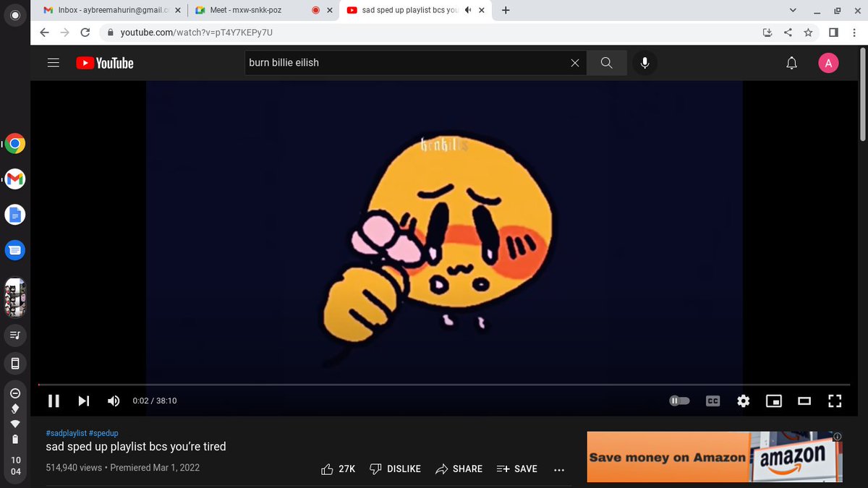Click the address bar URL
This screenshot has height=488, width=868.
click(196, 33)
